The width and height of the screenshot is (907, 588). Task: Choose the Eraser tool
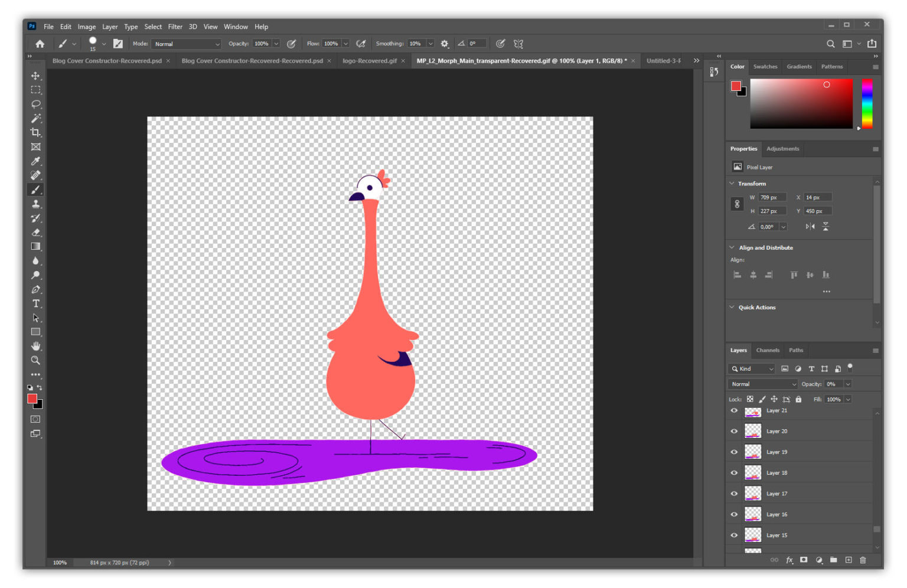pyautogui.click(x=35, y=233)
